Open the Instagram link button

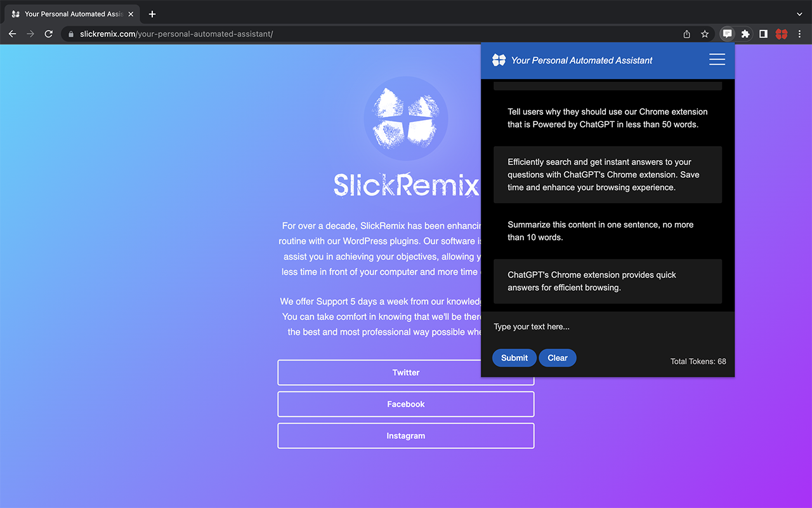tap(406, 436)
